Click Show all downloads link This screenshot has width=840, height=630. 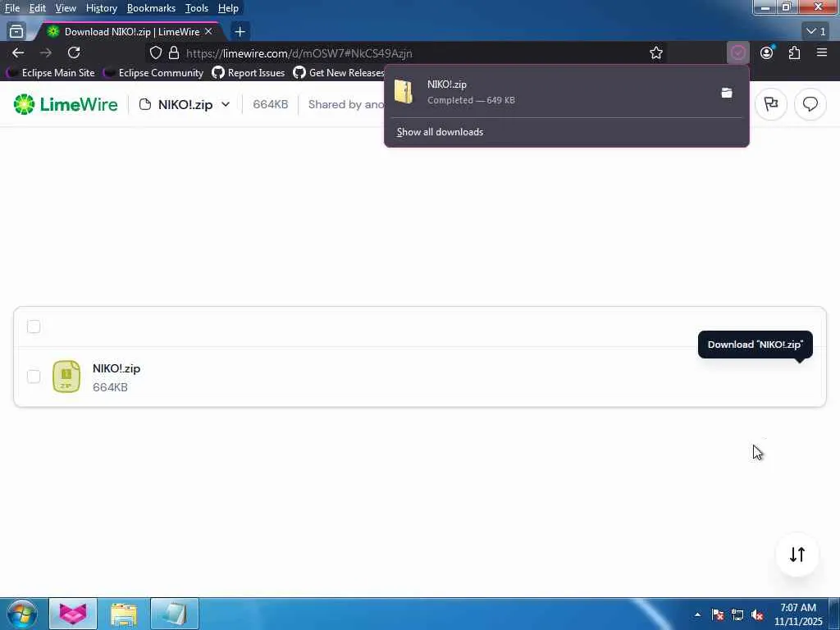pos(440,132)
